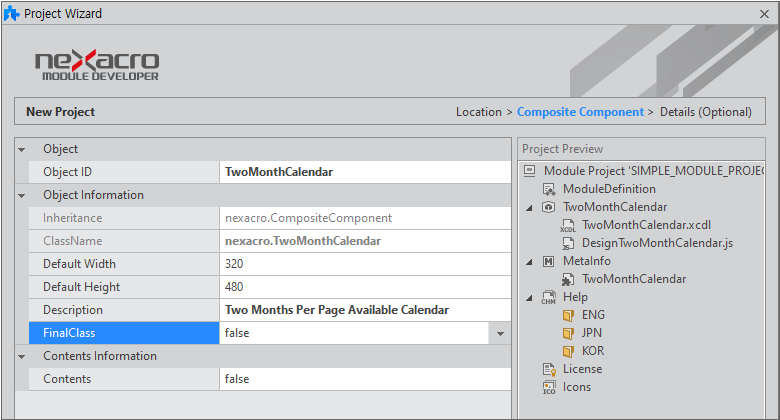Click the Icons node icon

548,387
